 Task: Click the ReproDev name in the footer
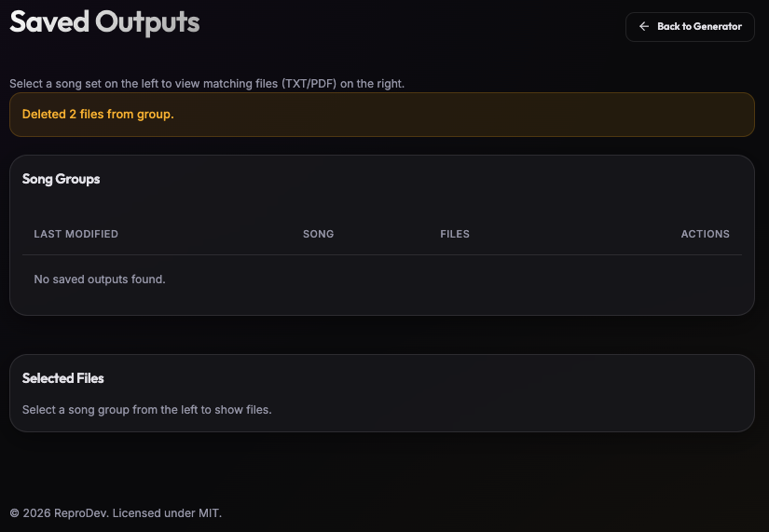(81, 513)
